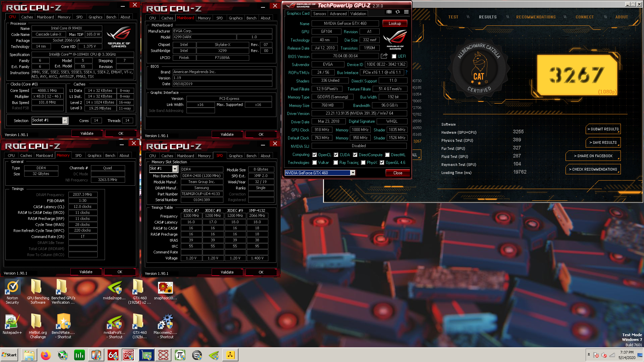The image size is (644, 362).
Task: Toggle the DirectCompute checkbox
Action: coord(355,155)
